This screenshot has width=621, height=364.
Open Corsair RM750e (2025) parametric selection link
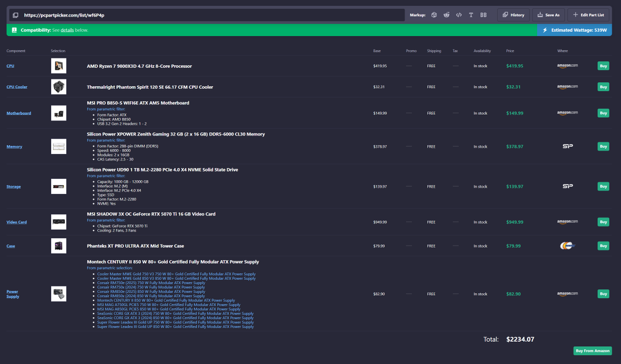point(151,283)
